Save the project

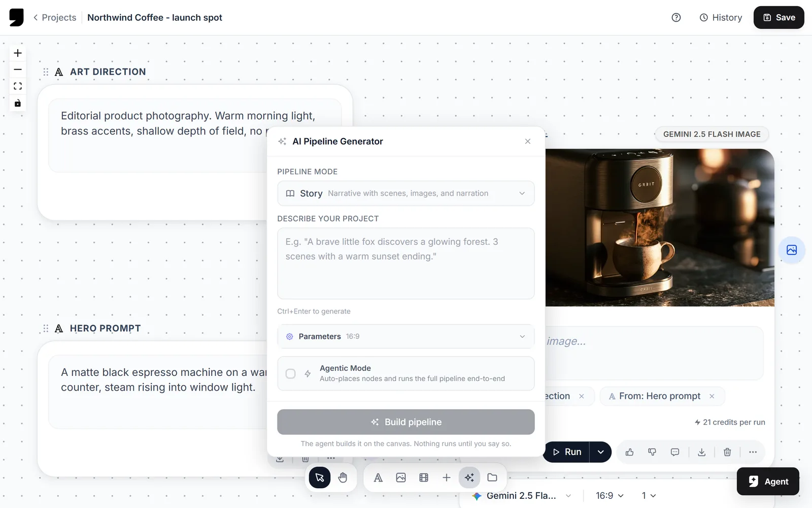[779, 17]
